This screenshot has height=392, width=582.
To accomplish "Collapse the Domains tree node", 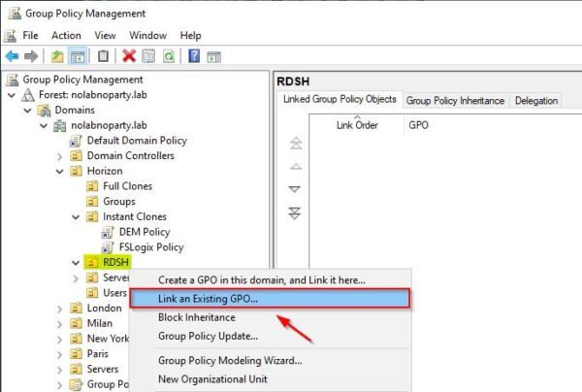I will (x=27, y=111).
